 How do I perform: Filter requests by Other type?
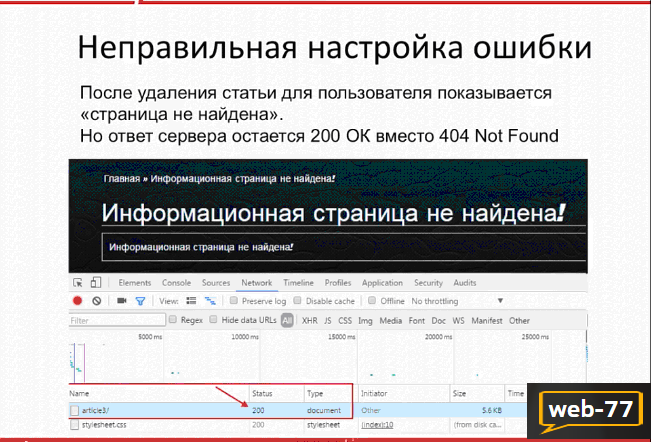click(519, 320)
